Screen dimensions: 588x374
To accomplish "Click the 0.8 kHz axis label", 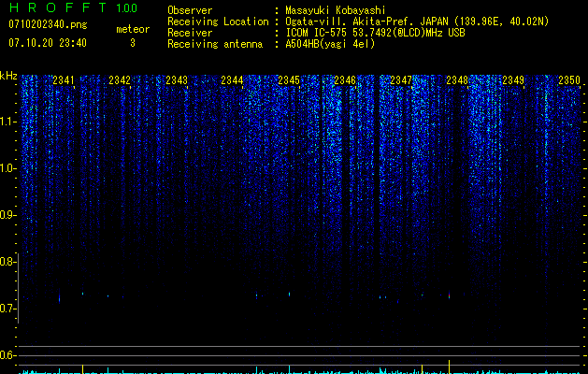I will 7,262.
